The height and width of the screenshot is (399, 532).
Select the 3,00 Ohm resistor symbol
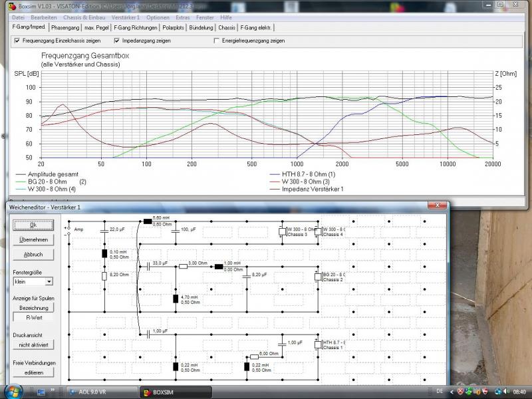click(183, 267)
